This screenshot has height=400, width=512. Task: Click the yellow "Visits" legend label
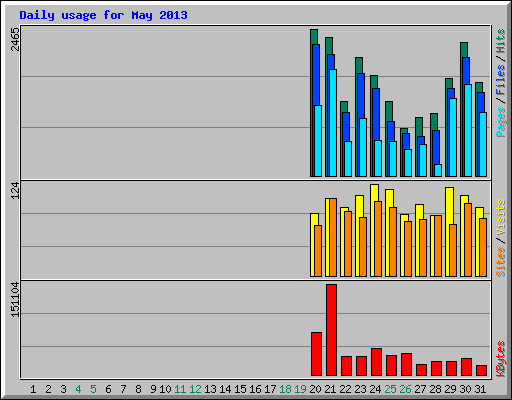[501, 217]
